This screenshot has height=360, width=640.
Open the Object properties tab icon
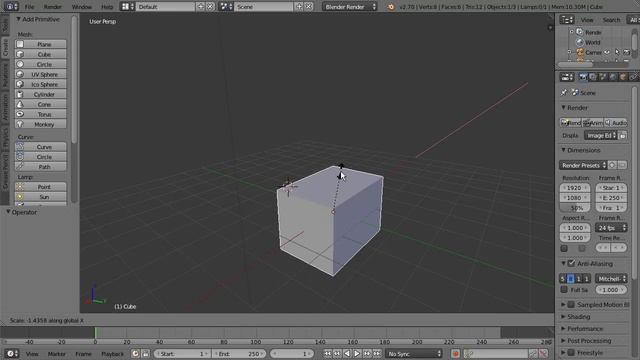[x=623, y=77]
